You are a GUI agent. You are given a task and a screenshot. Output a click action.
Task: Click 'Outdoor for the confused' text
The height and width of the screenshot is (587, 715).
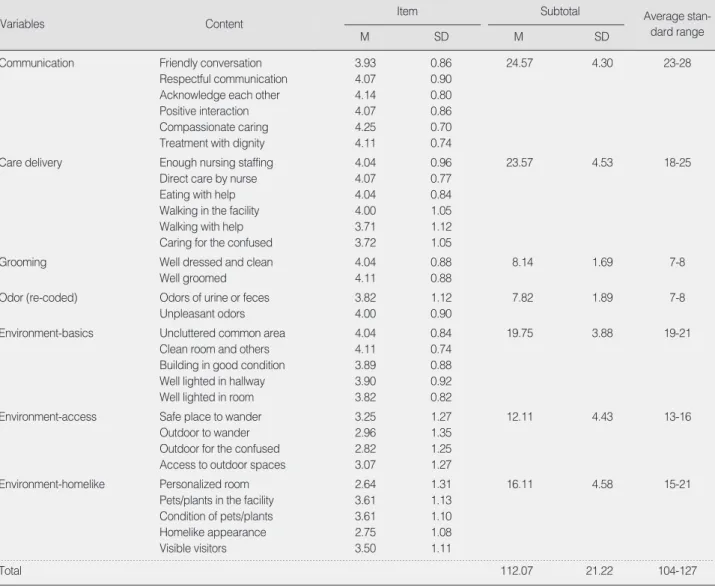(219, 448)
